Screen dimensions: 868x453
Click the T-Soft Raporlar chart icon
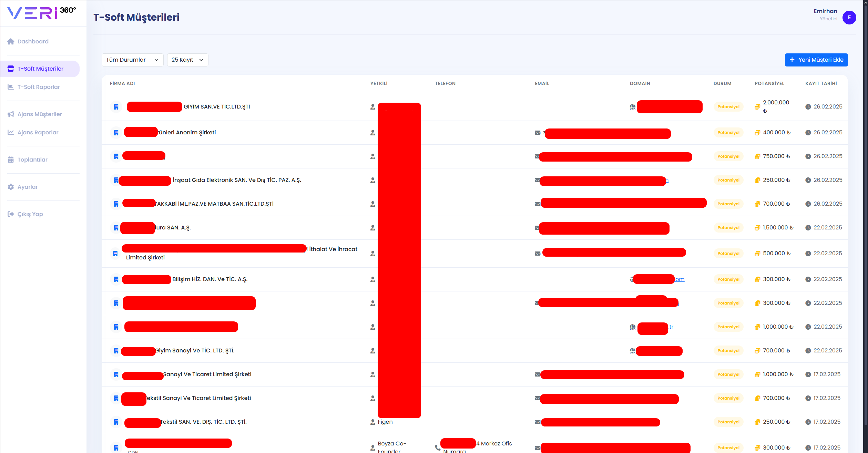(11, 87)
